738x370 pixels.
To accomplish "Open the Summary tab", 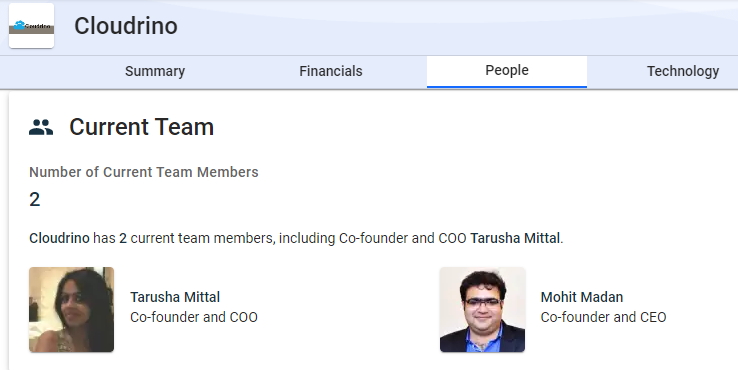I will pos(155,71).
